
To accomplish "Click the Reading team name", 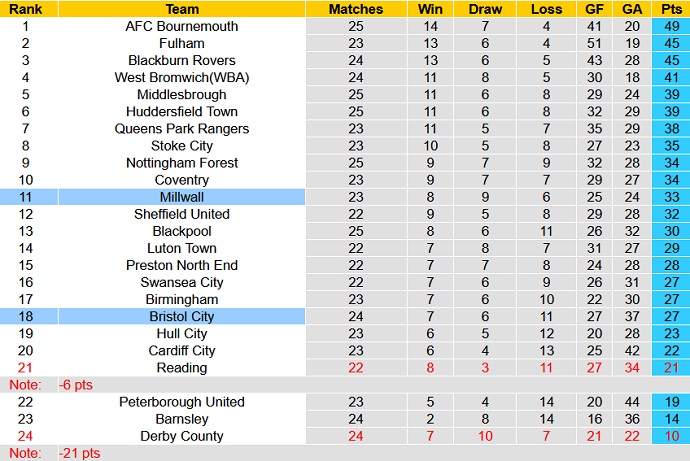I will [181, 367].
